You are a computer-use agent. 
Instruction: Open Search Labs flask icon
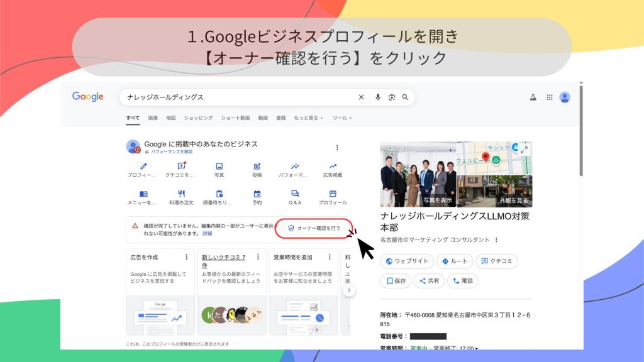click(533, 97)
